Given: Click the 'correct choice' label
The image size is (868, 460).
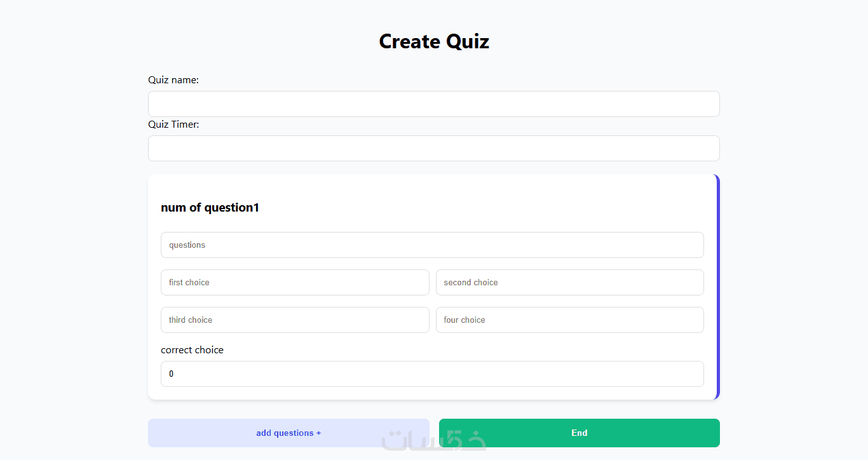Looking at the screenshot, I should [192, 350].
